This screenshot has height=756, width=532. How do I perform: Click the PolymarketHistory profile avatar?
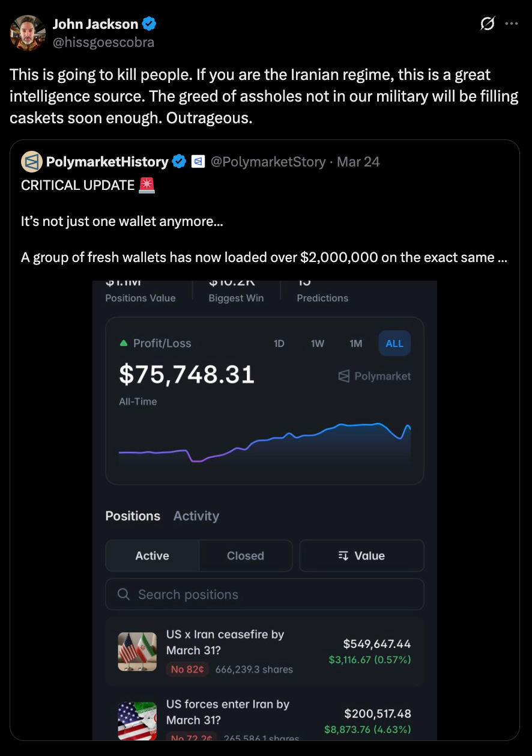tap(31, 162)
